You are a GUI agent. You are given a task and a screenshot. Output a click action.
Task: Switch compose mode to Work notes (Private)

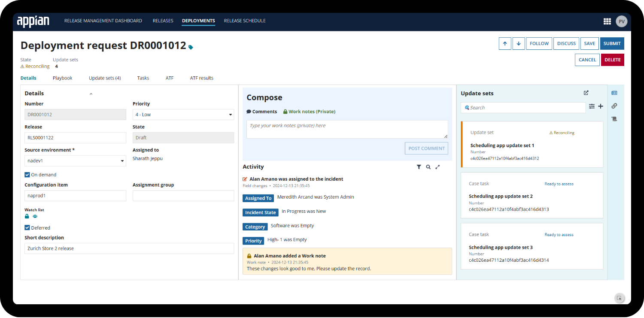(x=309, y=112)
